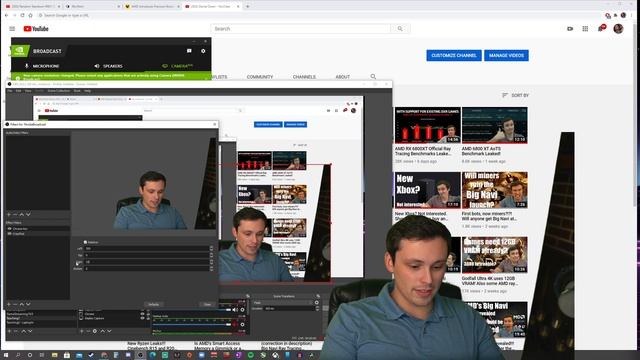Toggle visibility of Camera source
Viewport: 640px width, 360px height.
(x=143, y=313)
